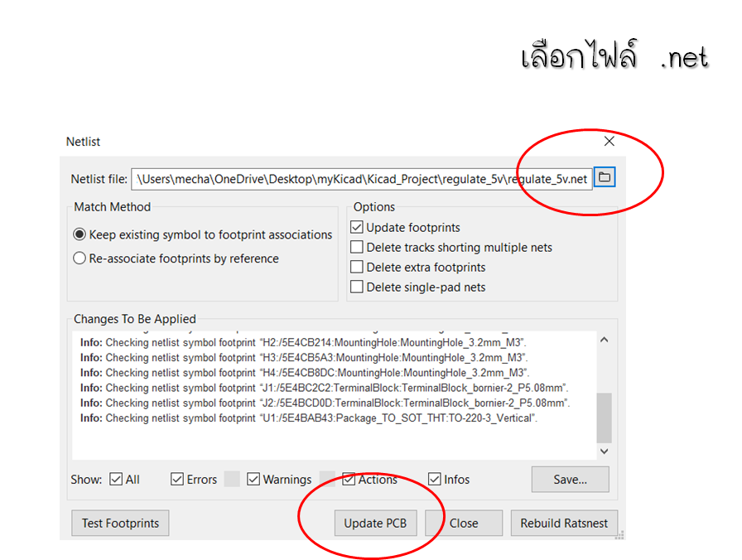Screen dimensions: 742x560
Task: Select the H3 MountingHole info line
Action: [x=304, y=357]
